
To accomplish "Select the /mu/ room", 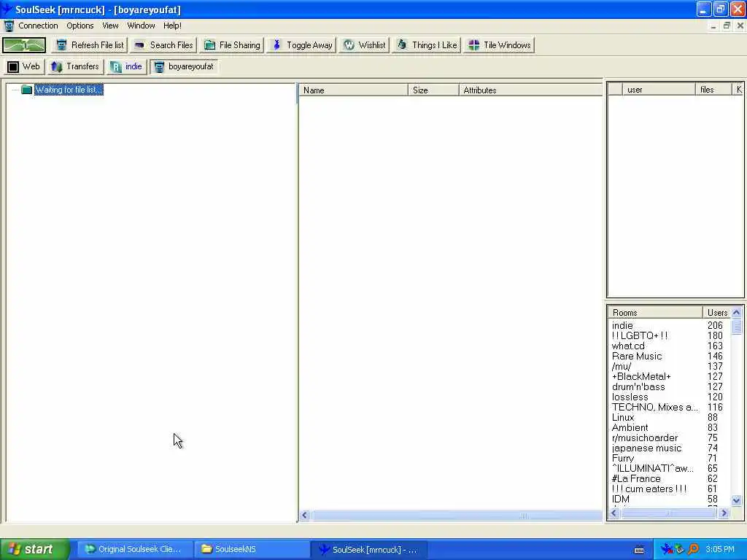I will 668,367.
